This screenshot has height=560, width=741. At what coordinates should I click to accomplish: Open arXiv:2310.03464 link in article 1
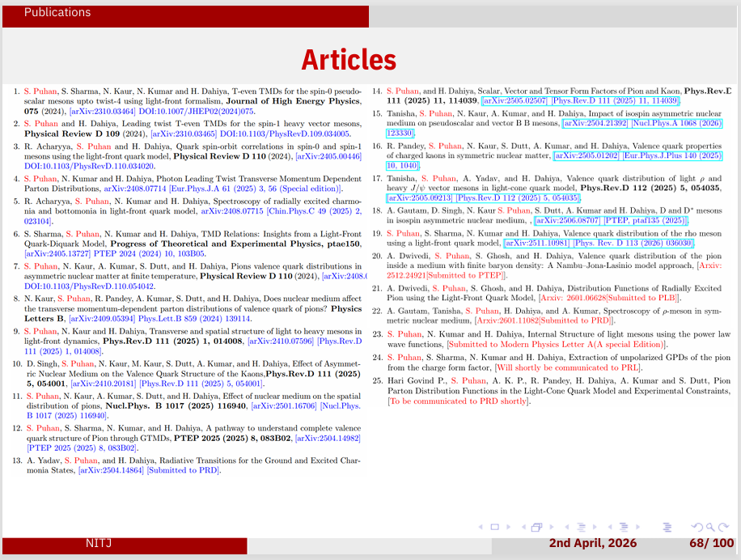click(103, 112)
